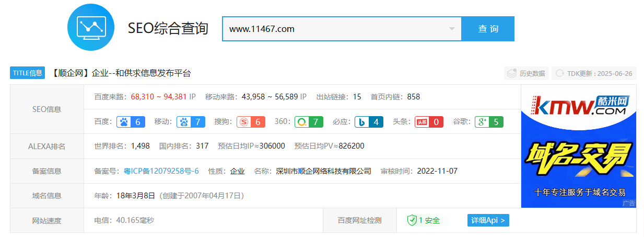Click the green shield safety icon
The height and width of the screenshot is (237, 644).
click(412, 220)
